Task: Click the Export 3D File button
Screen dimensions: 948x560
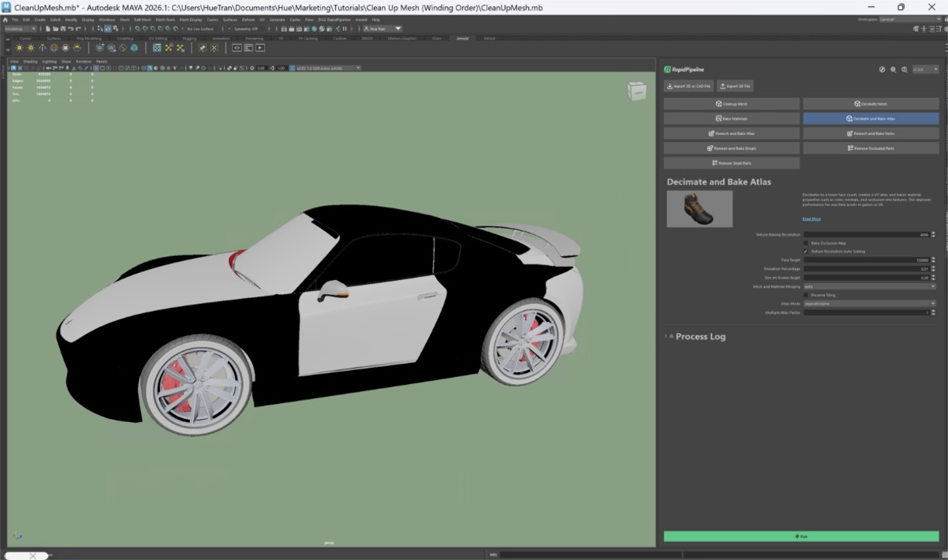Action: 735,86
